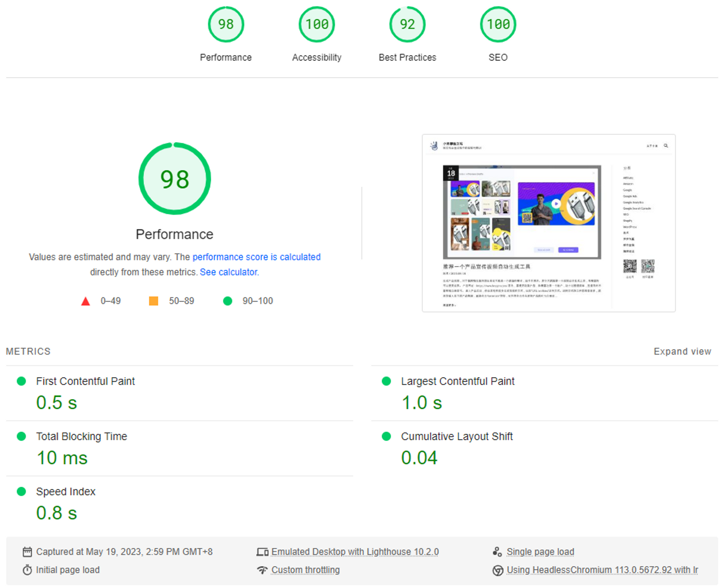Open the 'performance score is calculated' link
This screenshot has width=721, height=588.
(256, 257)
